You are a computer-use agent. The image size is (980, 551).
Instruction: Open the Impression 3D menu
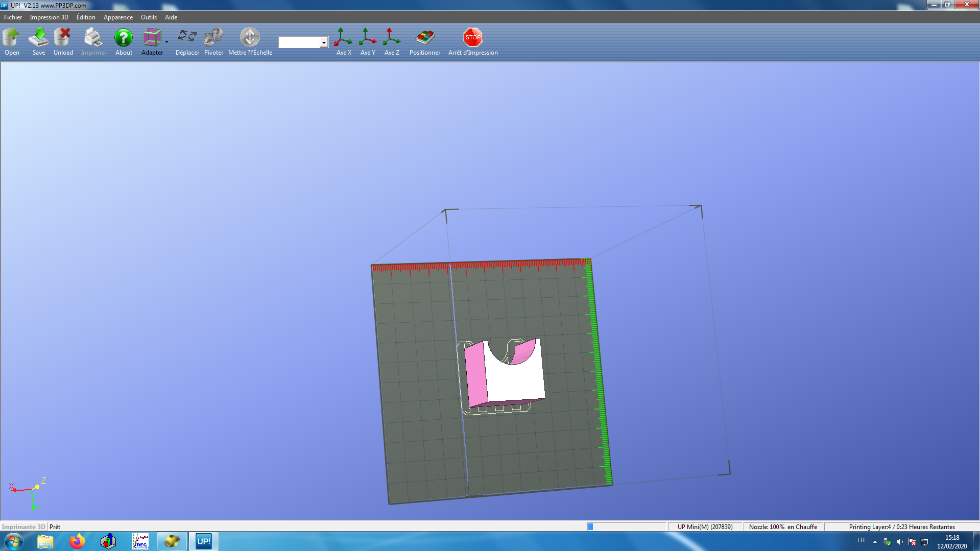point(49,17)
